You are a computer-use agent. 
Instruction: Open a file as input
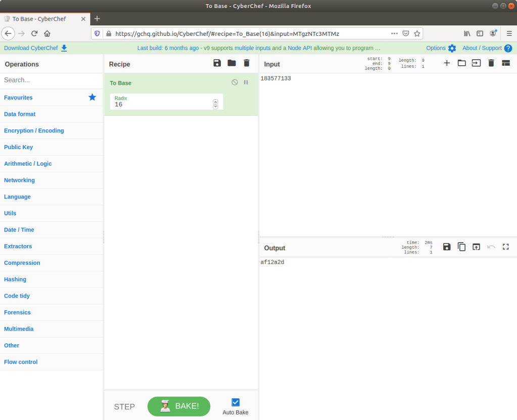(x=476, y=63)
